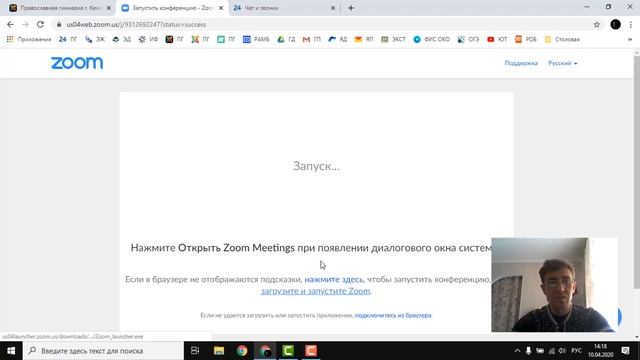Image resolution: width=640 pixels, height=360 pixels.
Task: Click загрузите и запустите Zoom link
Action: click(x=316, y=291)
